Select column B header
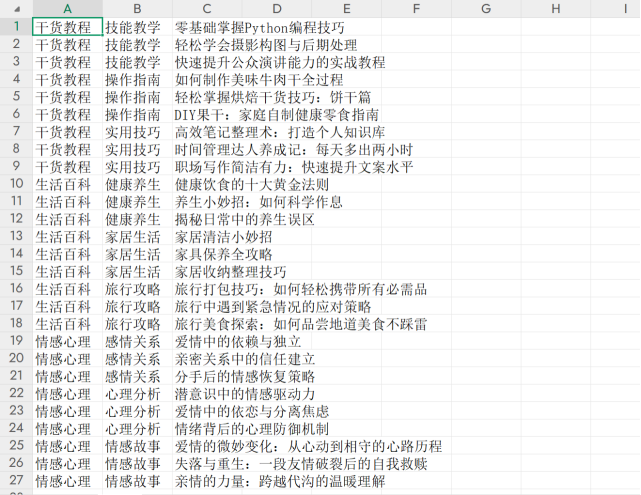Screen dimensions: 641x495 coord(137,9)
